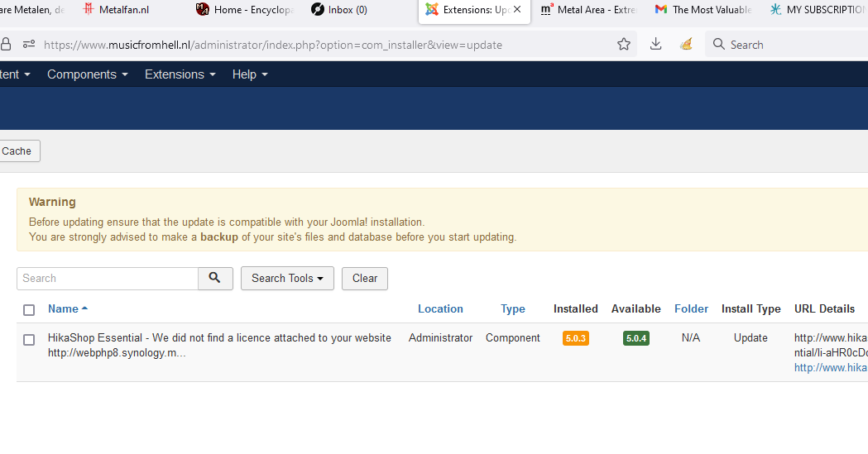Click the padlock site security icon
The height and width of the screenshot is (454, 868).
coord(6,44)
